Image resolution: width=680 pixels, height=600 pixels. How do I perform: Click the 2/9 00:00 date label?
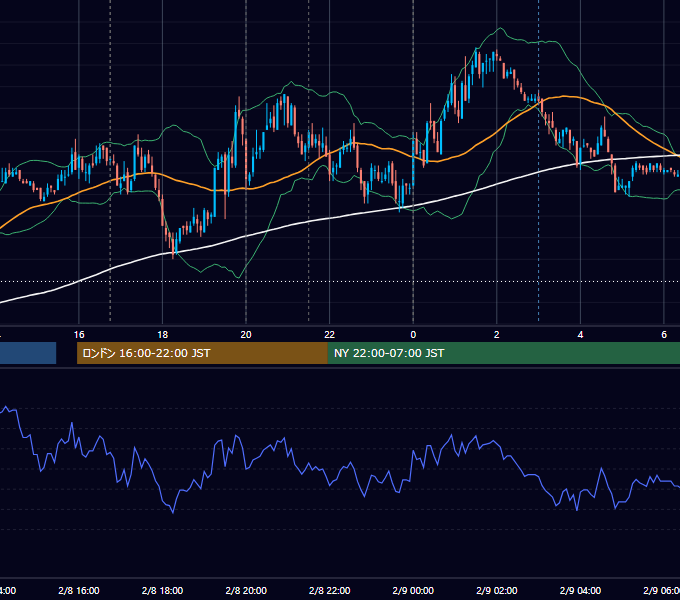(413, 590)
